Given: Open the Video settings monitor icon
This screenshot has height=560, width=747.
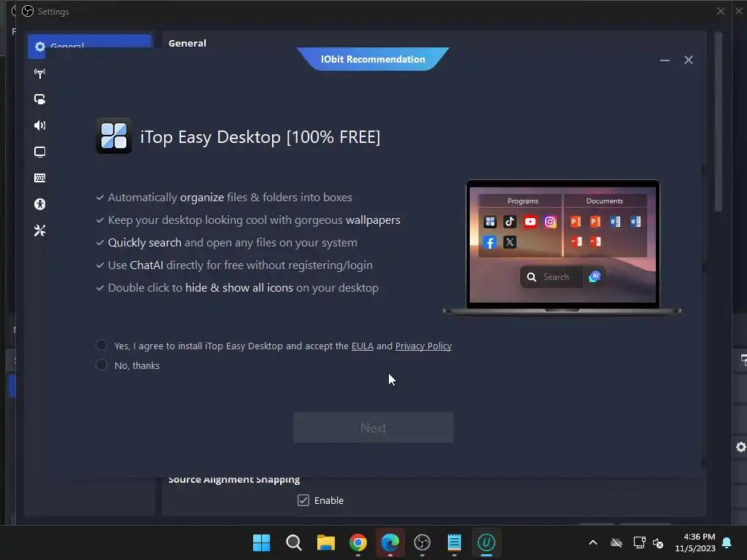Looking at the screenshot, I should point(40,152).
